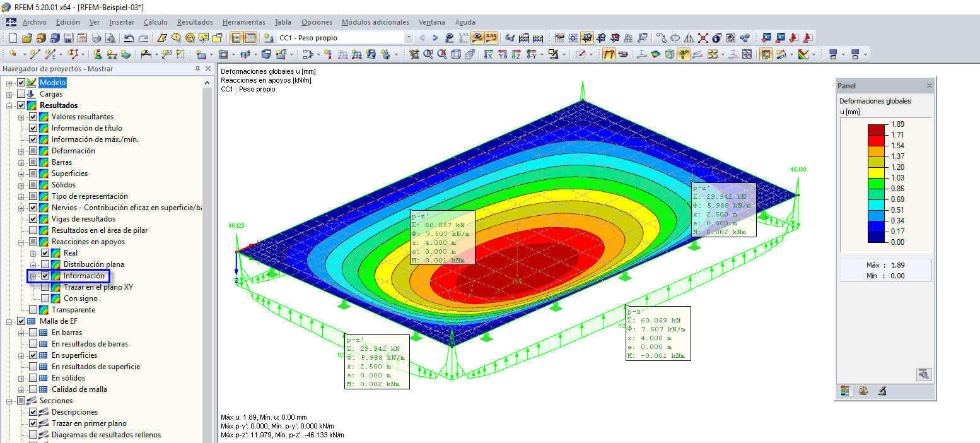Select Tipo de representación tree item
Image resolution: width=980 pixels, height=443 pixels.
pos(90,196)
